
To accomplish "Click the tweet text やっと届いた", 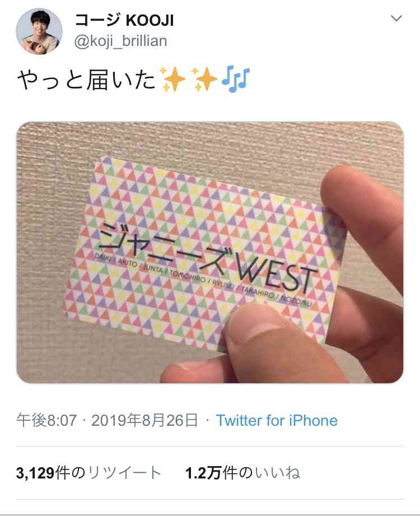I will point(86,80).
